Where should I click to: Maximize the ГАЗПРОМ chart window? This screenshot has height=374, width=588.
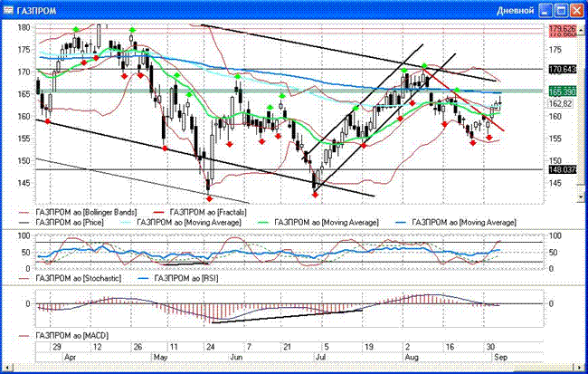pos(561,10)
